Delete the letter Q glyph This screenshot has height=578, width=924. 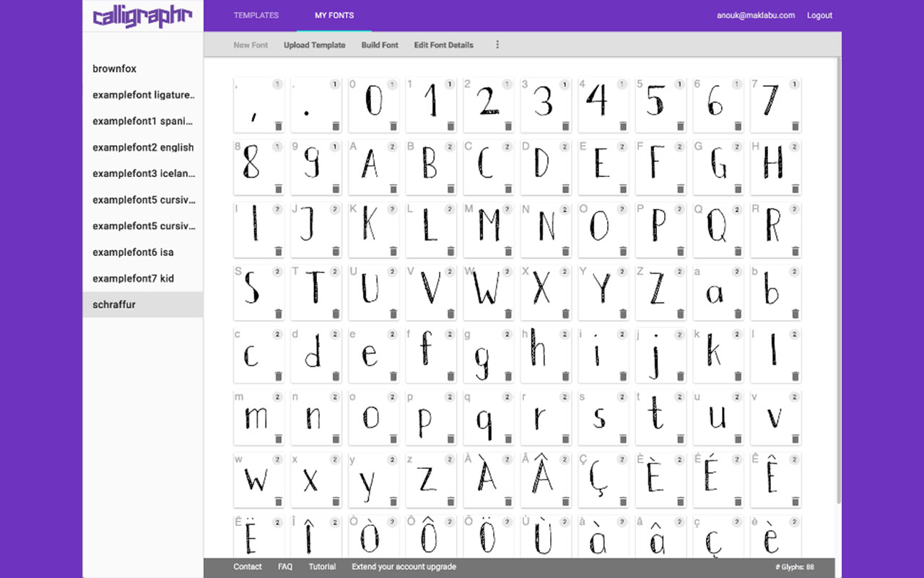(x=738, y=251)
